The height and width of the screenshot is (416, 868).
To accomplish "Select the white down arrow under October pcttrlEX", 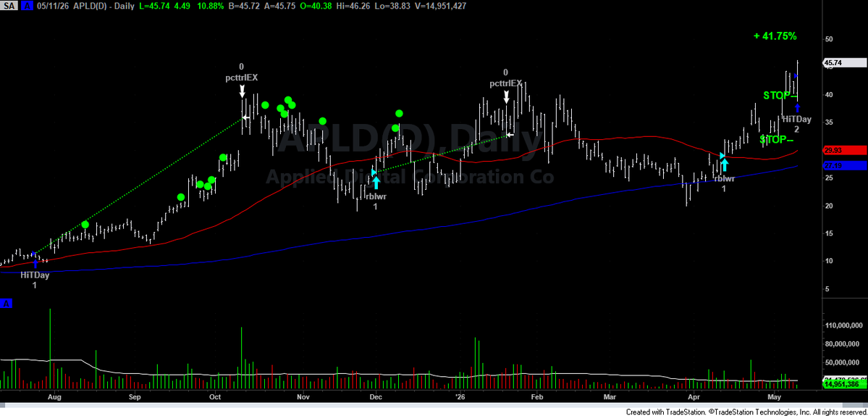I will tap(242, 91).
